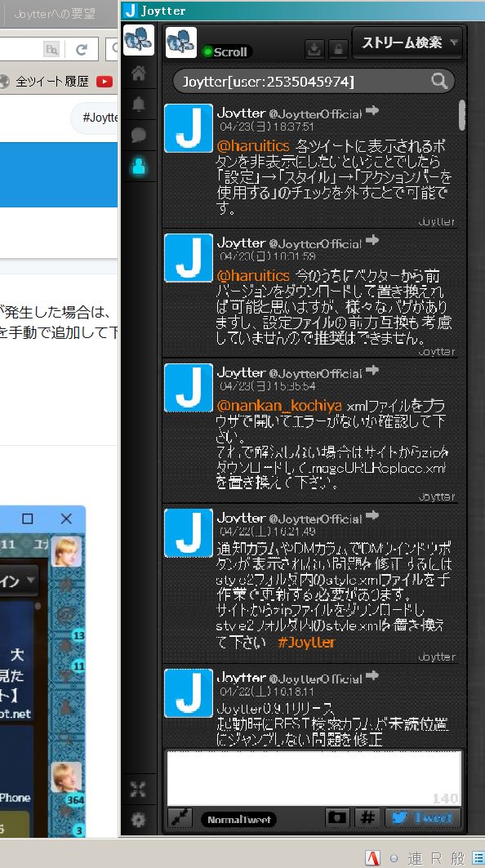Click reply arrow on the 16:21:49 tweet

[372, 516]
